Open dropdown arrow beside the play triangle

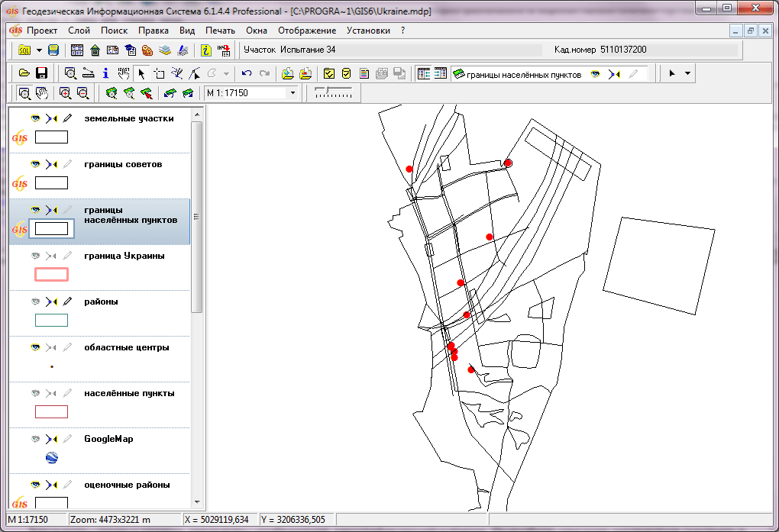(688, 73)
